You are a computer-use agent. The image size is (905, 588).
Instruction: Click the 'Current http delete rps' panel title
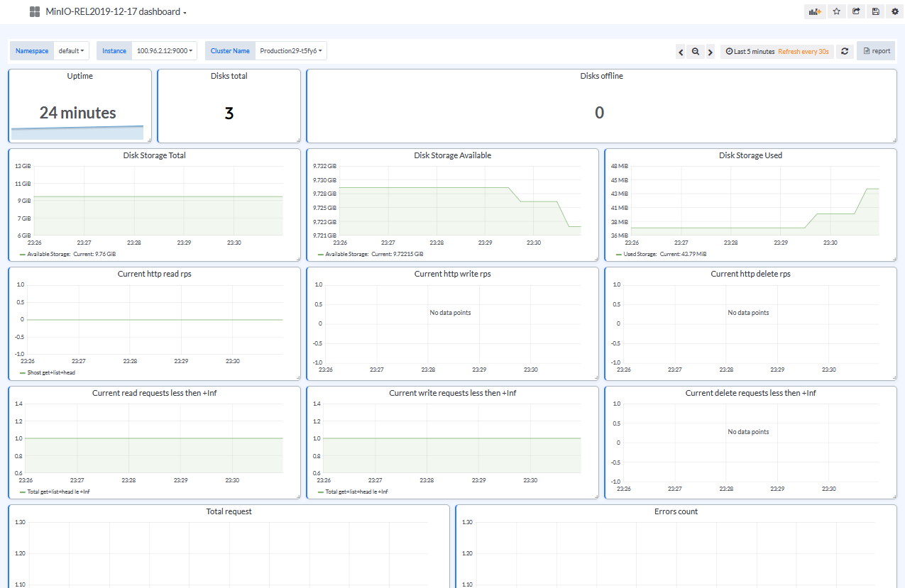click(x=751, y=274)
